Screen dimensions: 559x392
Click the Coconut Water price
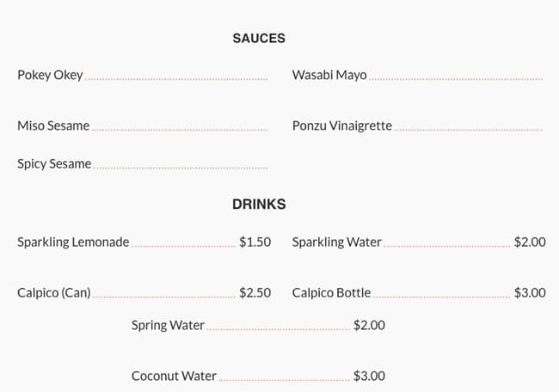(369, 376)
